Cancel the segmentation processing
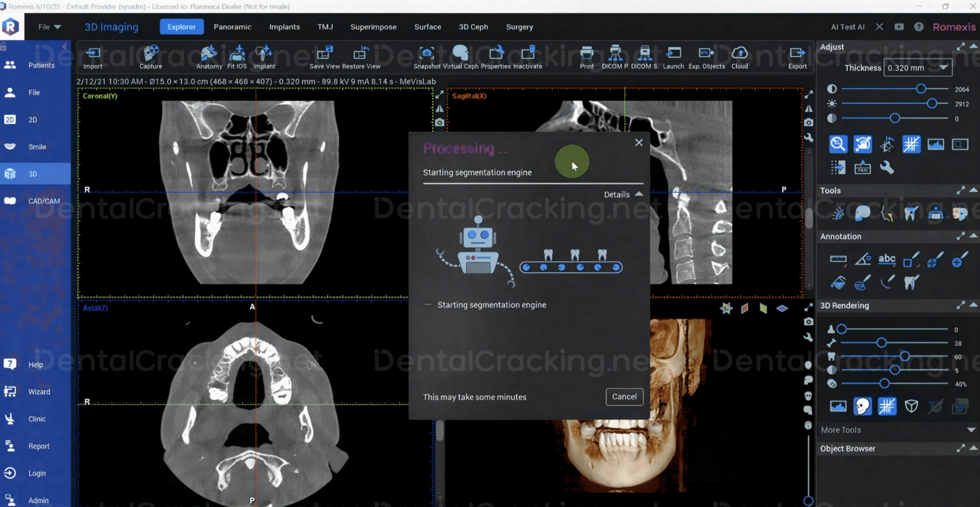980x507 pixels. [624, 397]
